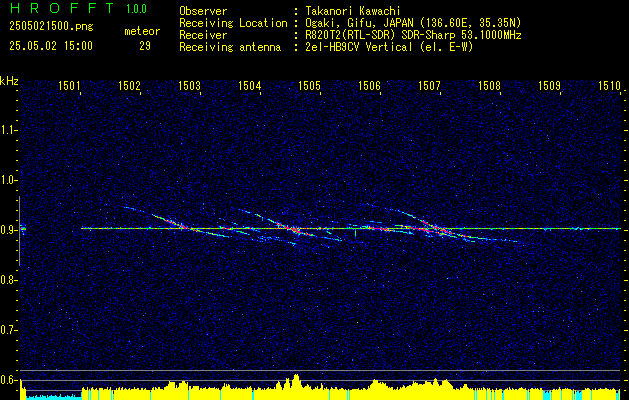Click the 1501 time marker

point(69,85)
